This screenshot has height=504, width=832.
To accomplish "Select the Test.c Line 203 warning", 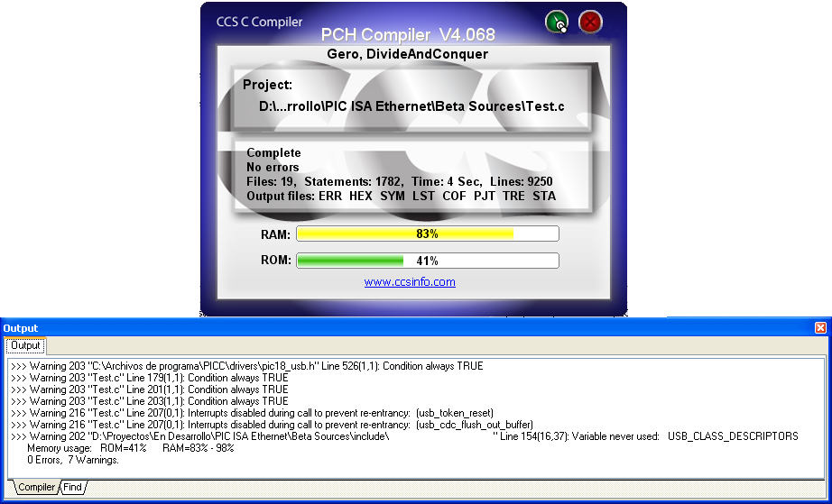I will click(150, 401).
